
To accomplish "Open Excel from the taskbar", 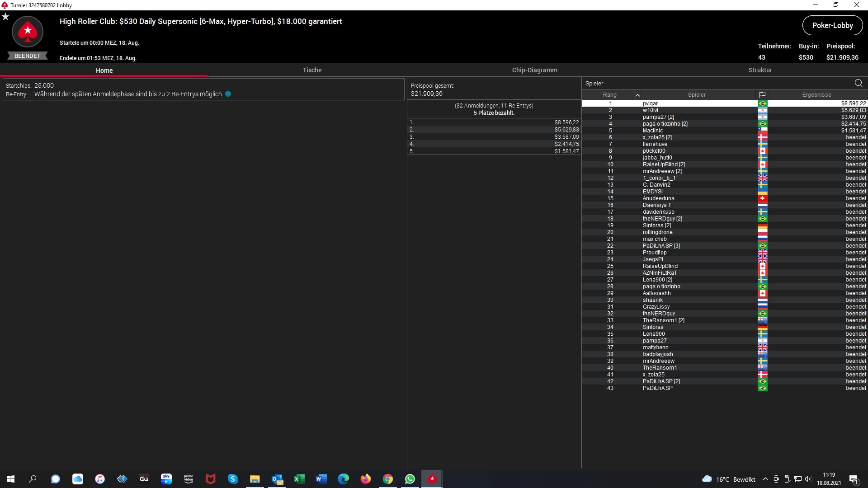I will (299, 479).
